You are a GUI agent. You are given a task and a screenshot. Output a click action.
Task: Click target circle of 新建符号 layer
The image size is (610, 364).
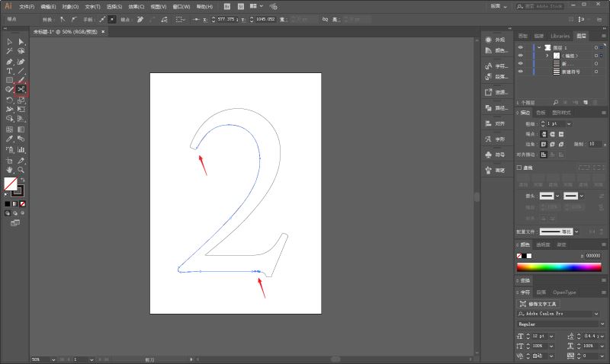[596, 72]
